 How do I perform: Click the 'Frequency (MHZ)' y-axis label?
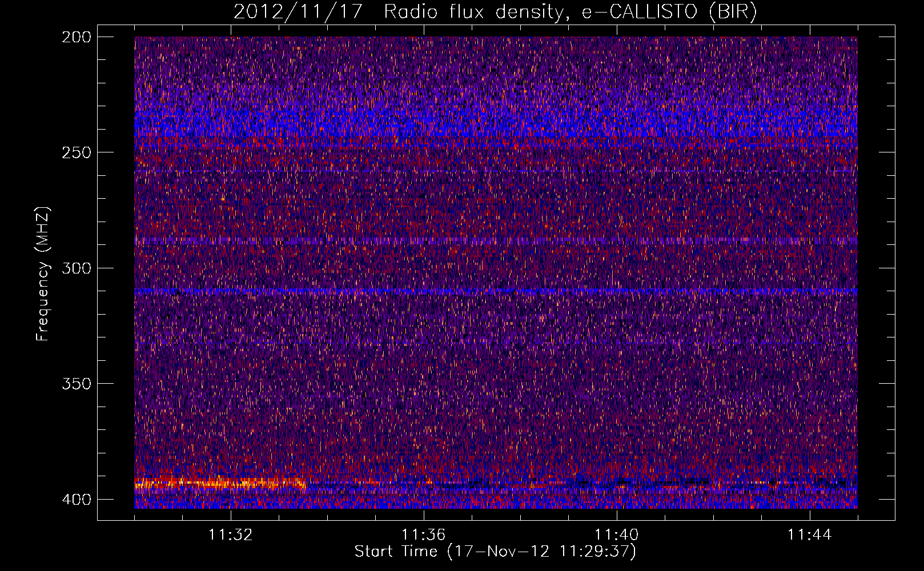[x=43, y=274]
